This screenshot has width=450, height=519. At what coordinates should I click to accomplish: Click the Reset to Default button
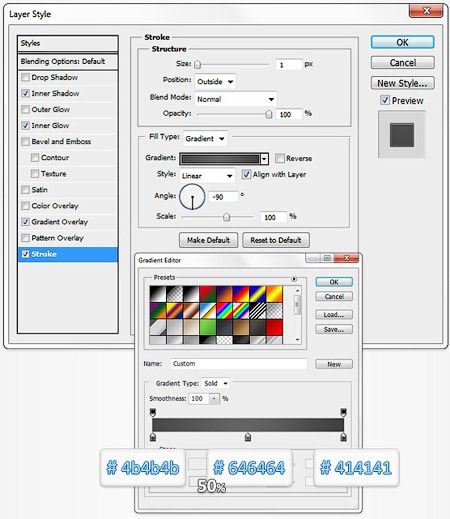click(x=276, y=240)
